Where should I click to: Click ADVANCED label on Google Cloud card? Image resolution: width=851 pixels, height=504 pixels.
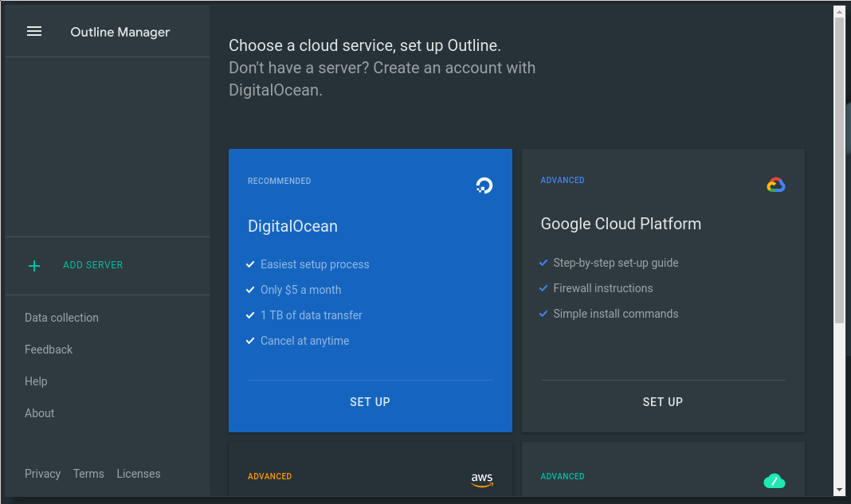click(563, 180)
